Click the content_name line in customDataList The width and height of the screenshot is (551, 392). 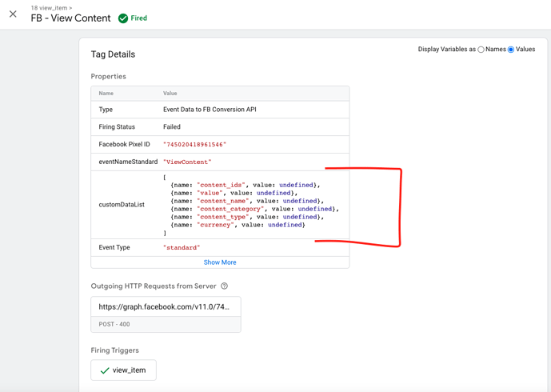247,201
